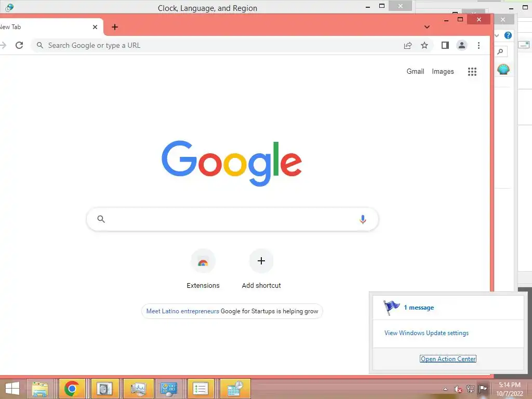
Task: Open the taskbar clock and date
Action: pos(510,389)
